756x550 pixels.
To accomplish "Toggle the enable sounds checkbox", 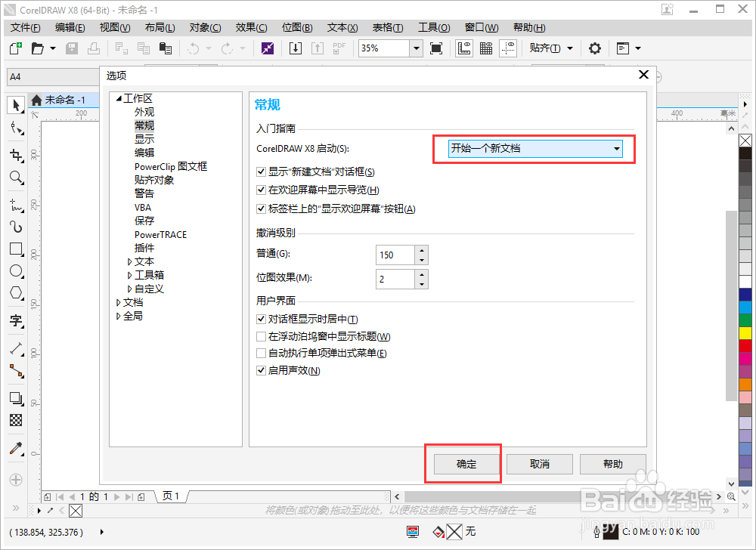I will (x=261, y=371).
